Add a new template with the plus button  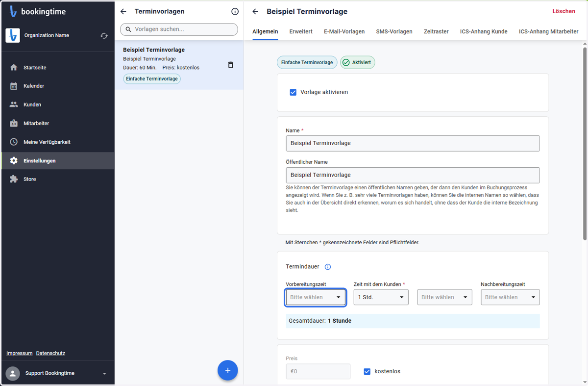228,370
